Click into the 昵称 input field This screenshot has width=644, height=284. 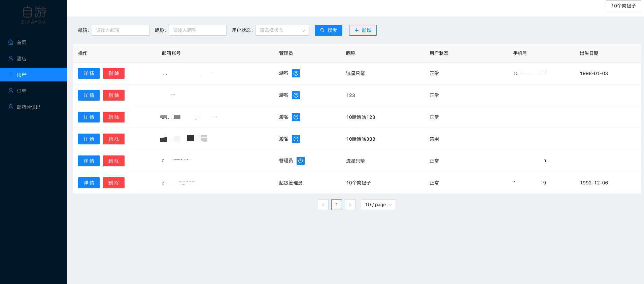click(x=198, y=30)
